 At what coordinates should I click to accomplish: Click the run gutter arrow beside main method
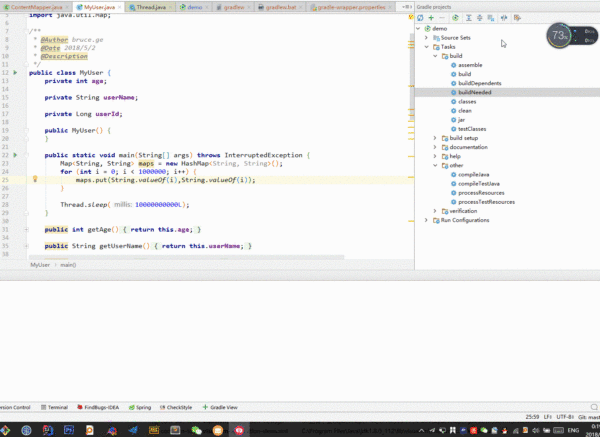point(17,155)
